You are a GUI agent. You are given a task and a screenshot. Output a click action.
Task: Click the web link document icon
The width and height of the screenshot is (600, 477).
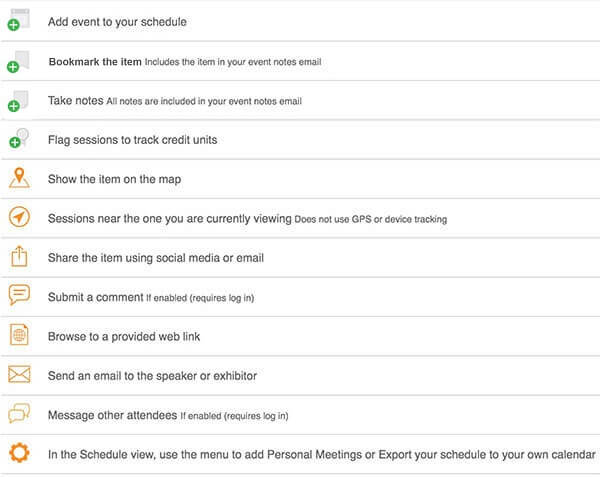click(19, 335)
